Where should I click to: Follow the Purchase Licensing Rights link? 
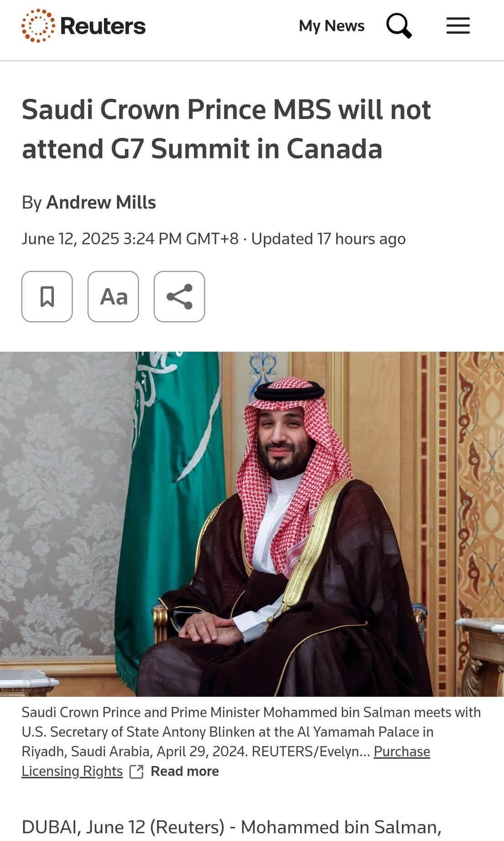pyautogui.click(x=226, y=761)
